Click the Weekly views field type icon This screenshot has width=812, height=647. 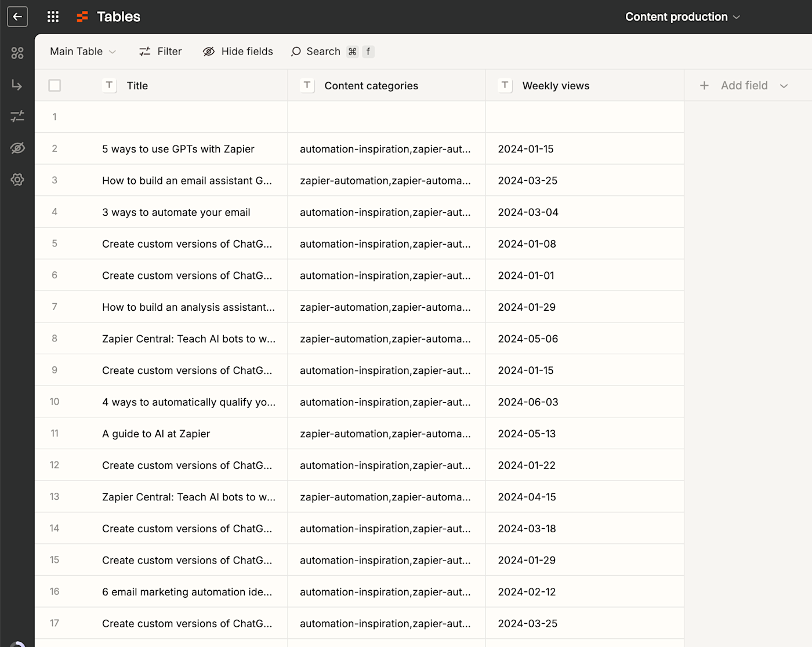click(505, 85)
